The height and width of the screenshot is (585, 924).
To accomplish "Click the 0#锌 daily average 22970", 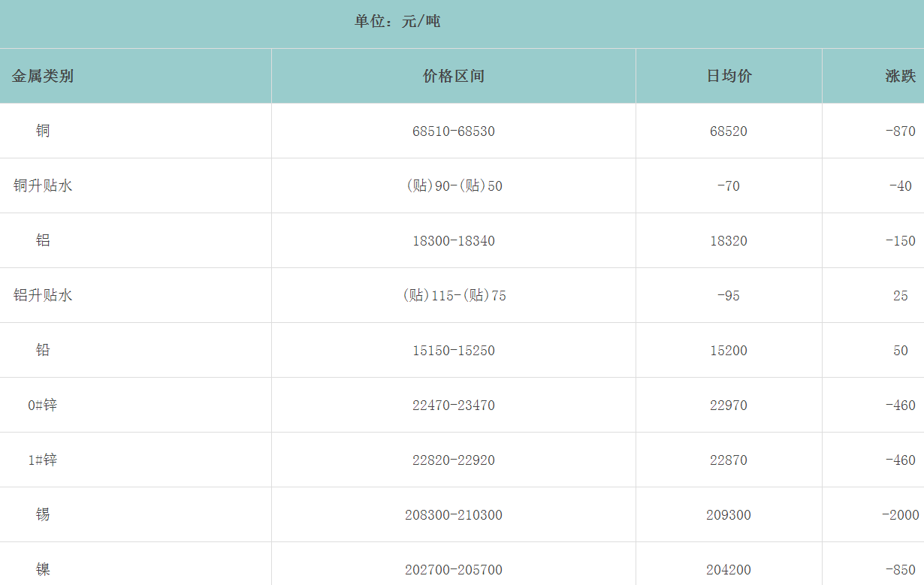I will click(x=729, y=406).
